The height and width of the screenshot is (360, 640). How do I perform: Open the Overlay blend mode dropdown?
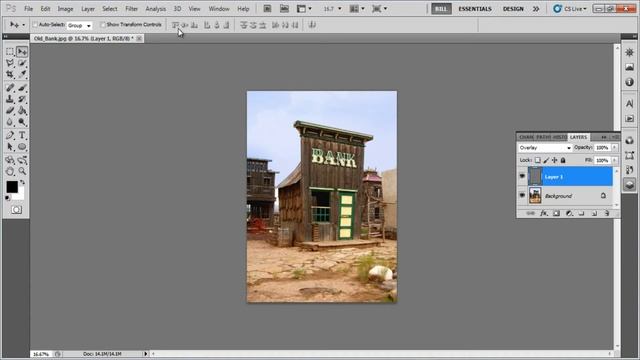pyautogui.click(x=545, y=147)
